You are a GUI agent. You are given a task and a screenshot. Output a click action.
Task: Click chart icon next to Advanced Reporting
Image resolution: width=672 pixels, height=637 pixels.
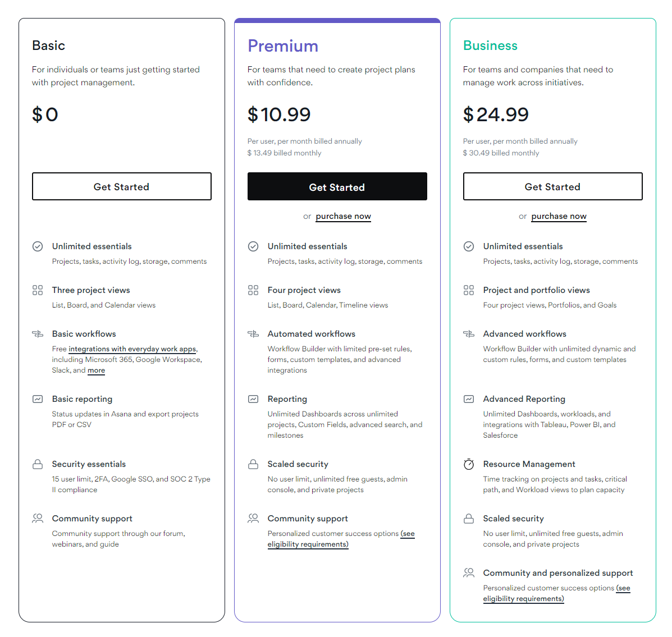tap(469, 399)
